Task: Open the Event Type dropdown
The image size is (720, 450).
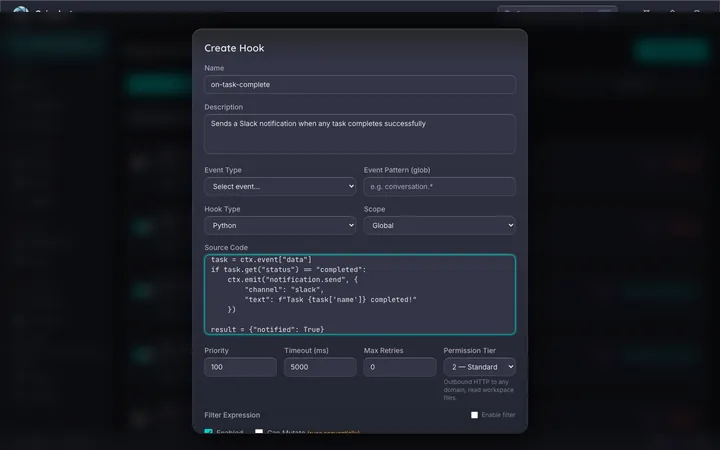Action: (280, 186)
